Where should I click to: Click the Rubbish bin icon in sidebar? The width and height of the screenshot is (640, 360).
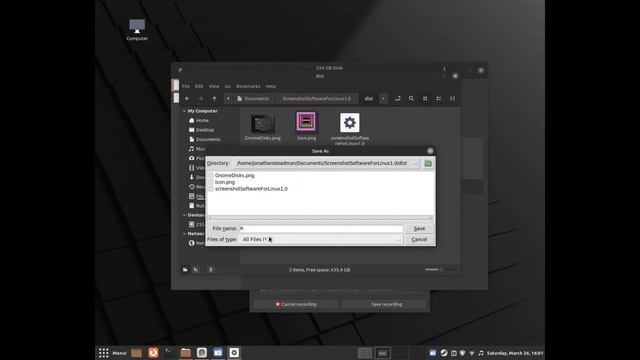(x=191, y=206)
